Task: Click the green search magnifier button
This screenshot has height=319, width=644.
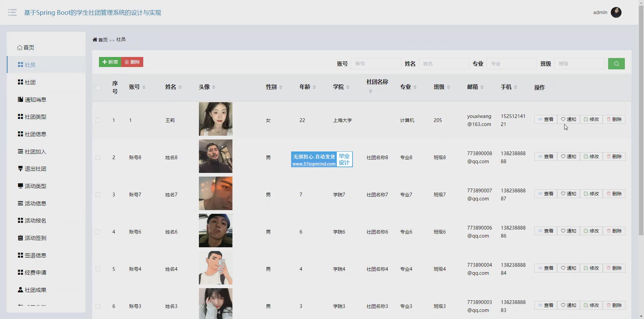Action: pos(616,64)
